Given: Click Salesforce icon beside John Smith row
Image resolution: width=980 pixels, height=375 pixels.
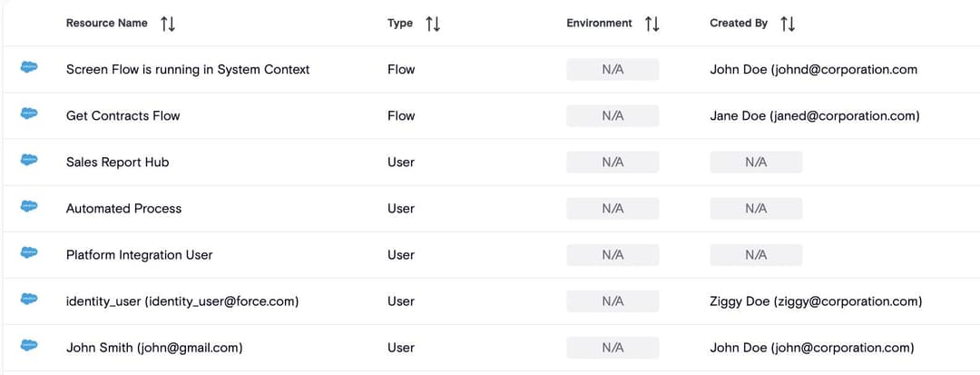Looking at the screenshot, I should 29,346.
